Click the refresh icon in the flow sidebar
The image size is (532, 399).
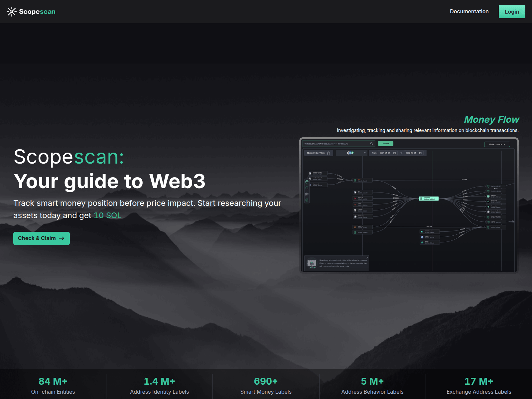click(307, 188)
